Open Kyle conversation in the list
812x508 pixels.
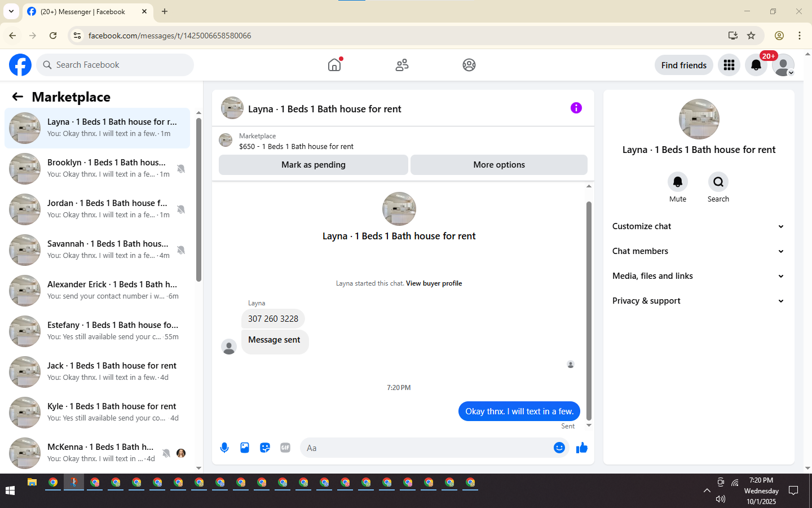click(97, 413)
